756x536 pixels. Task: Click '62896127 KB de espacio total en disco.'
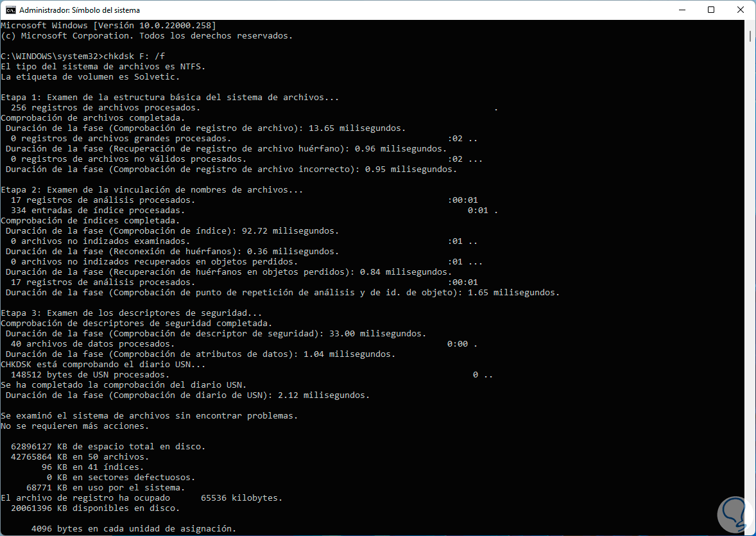(108, 446)
